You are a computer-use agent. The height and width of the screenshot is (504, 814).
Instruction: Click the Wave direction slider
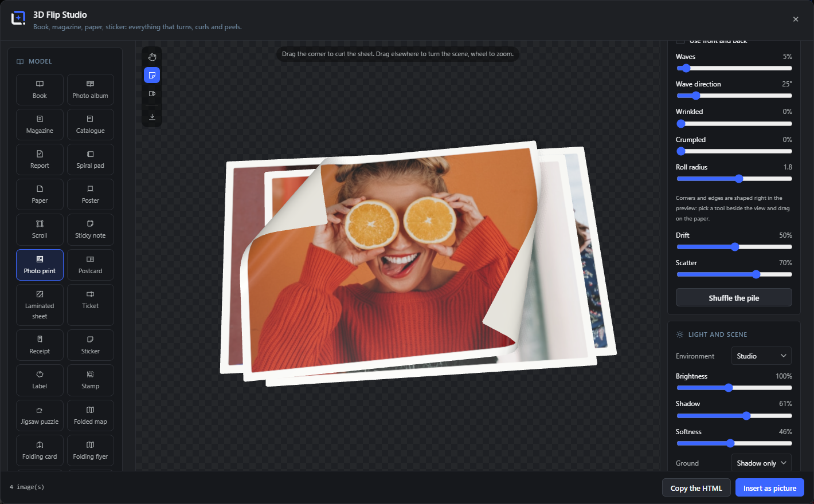(x=734, y=96)
